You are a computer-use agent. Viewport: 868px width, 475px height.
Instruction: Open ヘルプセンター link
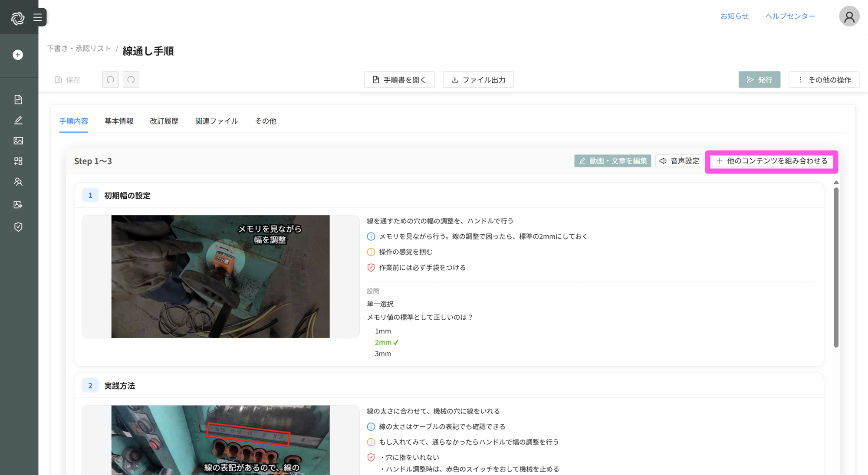[790, 16]
